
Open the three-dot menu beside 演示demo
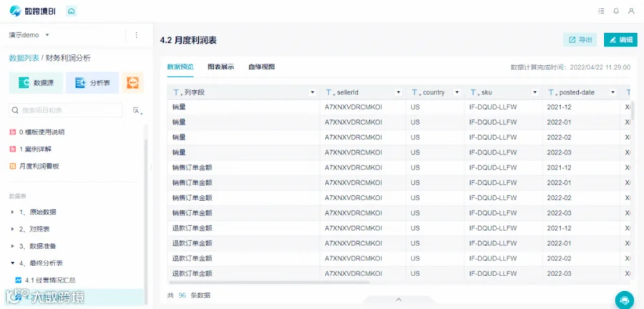pyautogui.click(x=137, y=35)
